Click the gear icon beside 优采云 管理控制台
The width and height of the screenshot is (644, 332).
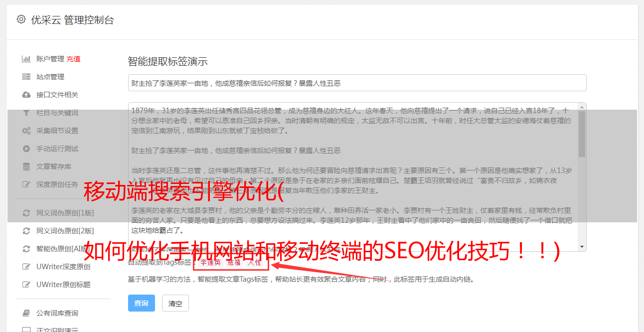(21, 19)
